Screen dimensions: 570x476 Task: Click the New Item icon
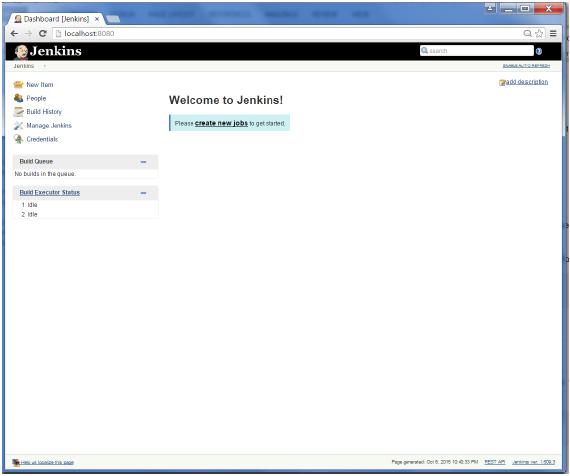[x=18, y=85]
